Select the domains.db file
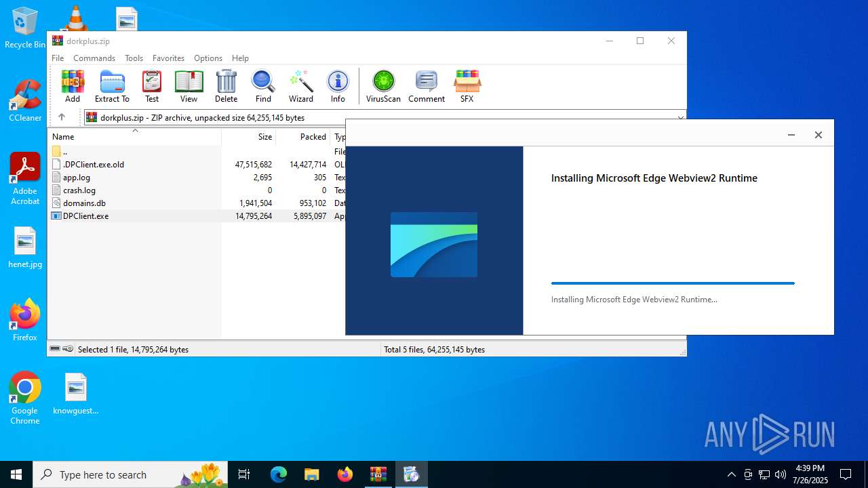Viewport: 868px width, 488px height. tap(197, 203)
